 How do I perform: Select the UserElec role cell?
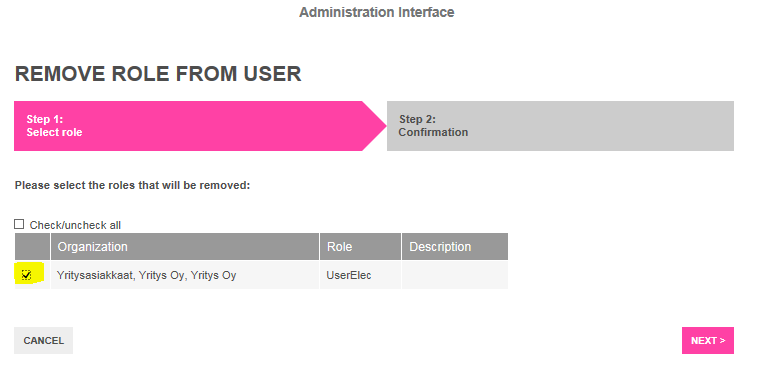[360, 275]
